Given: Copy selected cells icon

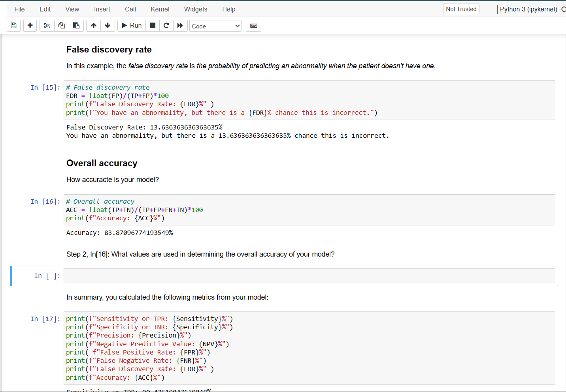Looking at the screenshot, I should pyautogui.click(x=62, y=26).
